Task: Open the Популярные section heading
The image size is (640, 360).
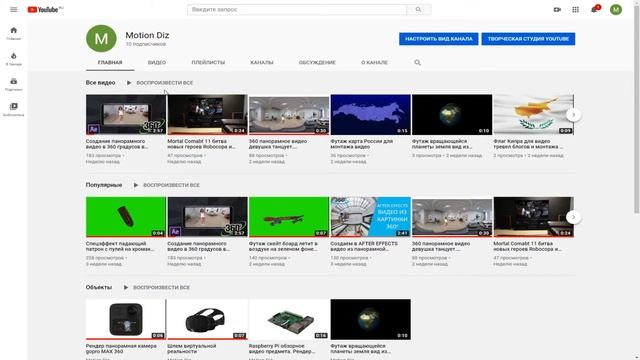Action: pyautogui.click(x=104, y=185)
